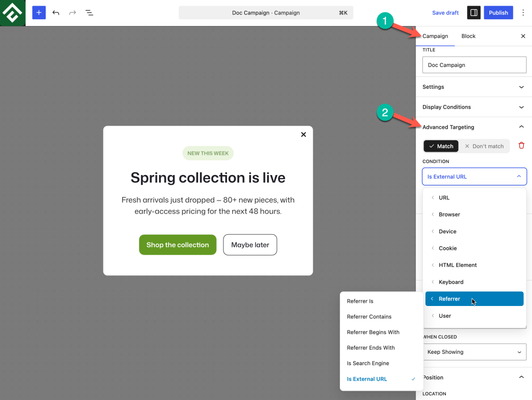Expand the Display Conditions section

click(x=474, y=107)
